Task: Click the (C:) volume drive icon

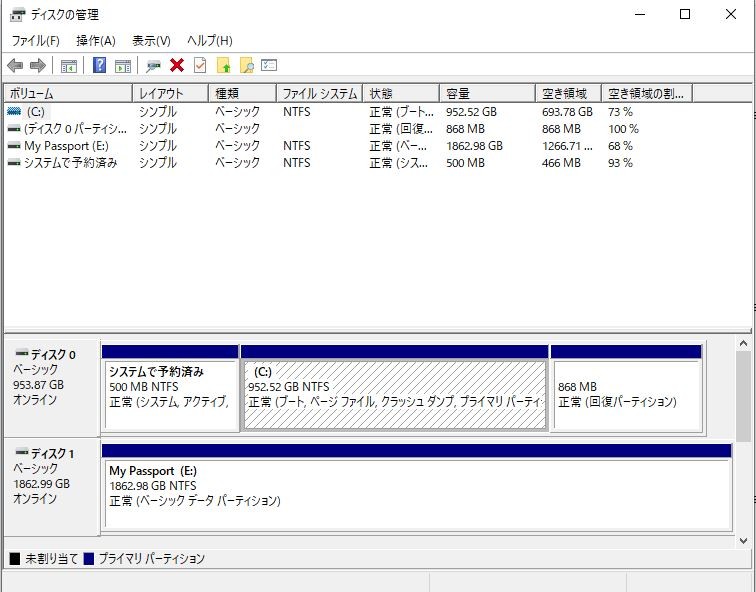Action: click(x=14, y=111)
